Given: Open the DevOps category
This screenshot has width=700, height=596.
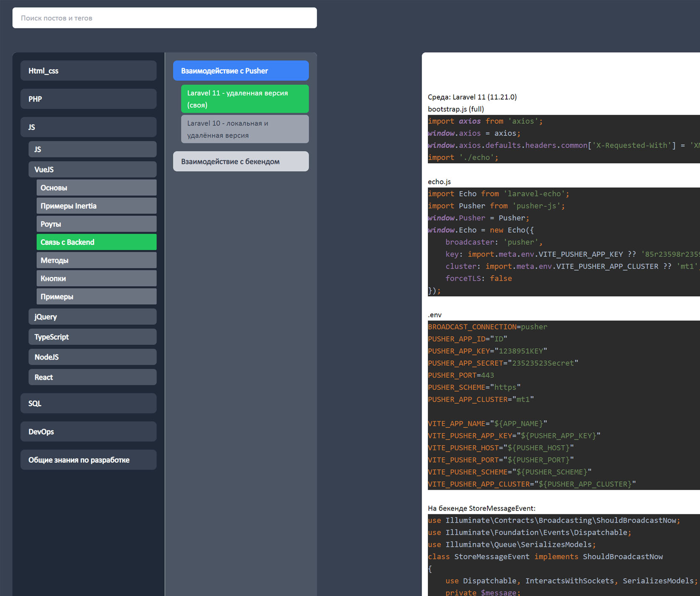Looking at the screenshot, I should (88, 432).
